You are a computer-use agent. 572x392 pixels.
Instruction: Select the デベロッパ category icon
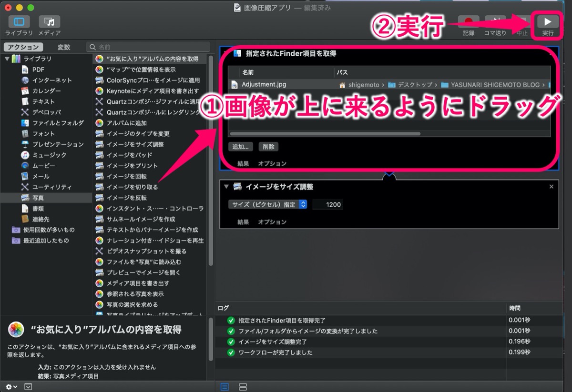(25, 112)
